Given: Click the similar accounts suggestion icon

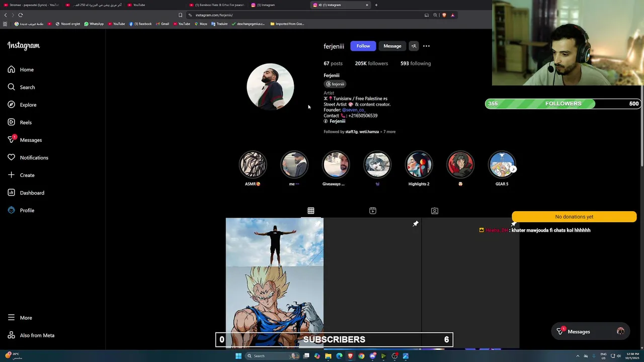Looking at the screenshot, I should pyautogui.click(x=414, y=46).
